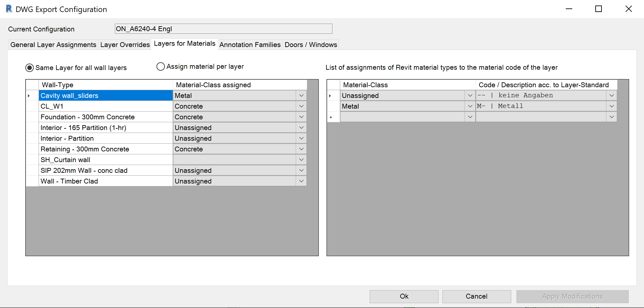Expand the 'M- | Metall' code dropdown
The width and height of the screenshot is (644, 308).
[612, 106]
